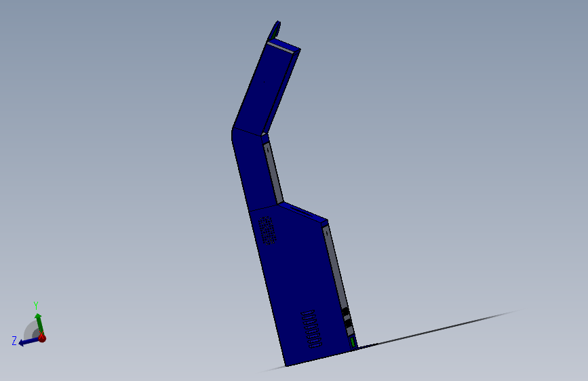Click the blue Z axis arrow of the triad
Viewport: 588px width, 381px height.
tap(28, 342)
